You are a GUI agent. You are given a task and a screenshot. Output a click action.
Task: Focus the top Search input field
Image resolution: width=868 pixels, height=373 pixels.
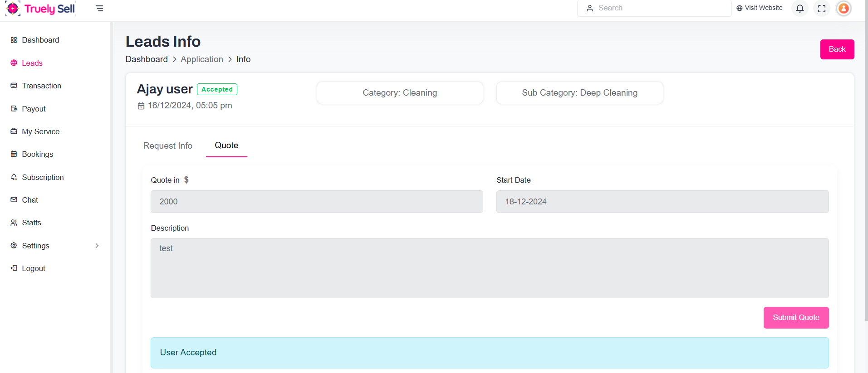coord(658,8)
